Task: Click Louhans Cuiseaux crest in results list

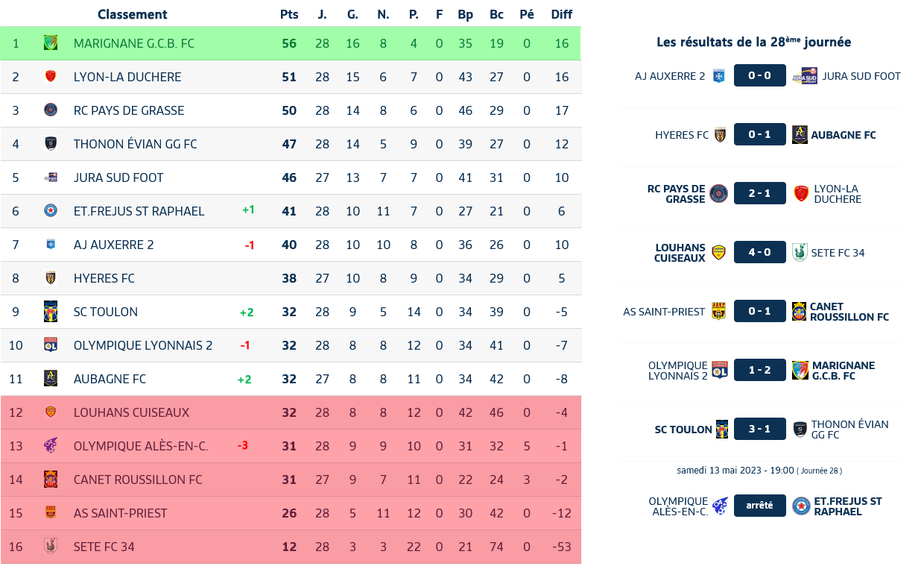Action: pos(718,253)
